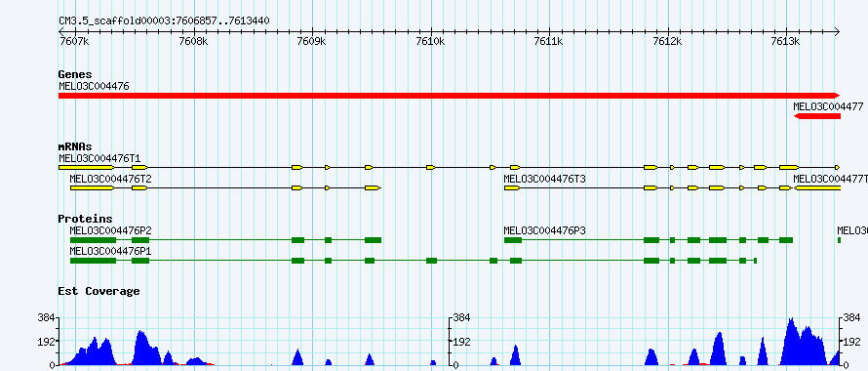
Task: Click the yellow MEL03C004477T transcript bar
Action: (817, 188)
